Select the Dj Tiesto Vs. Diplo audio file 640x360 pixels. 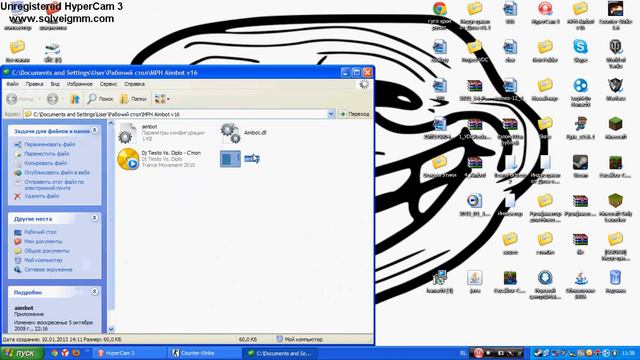[x=128, y=159]
